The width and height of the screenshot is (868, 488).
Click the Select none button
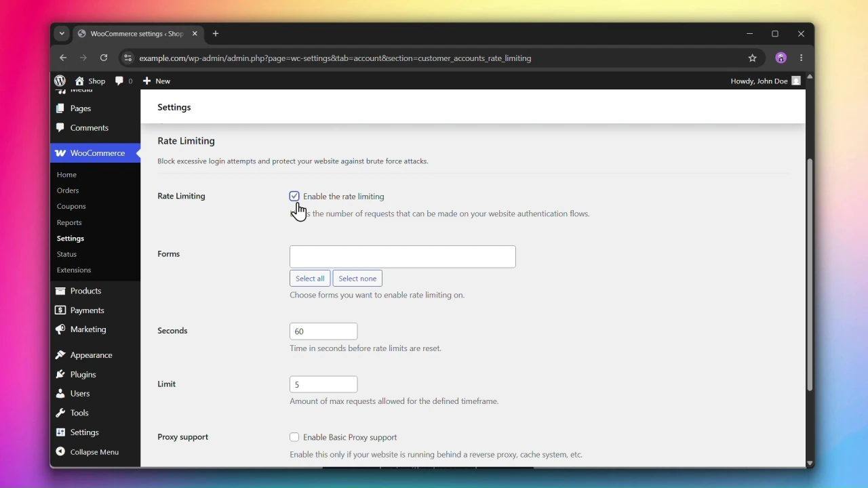click(x=357, y=279)
